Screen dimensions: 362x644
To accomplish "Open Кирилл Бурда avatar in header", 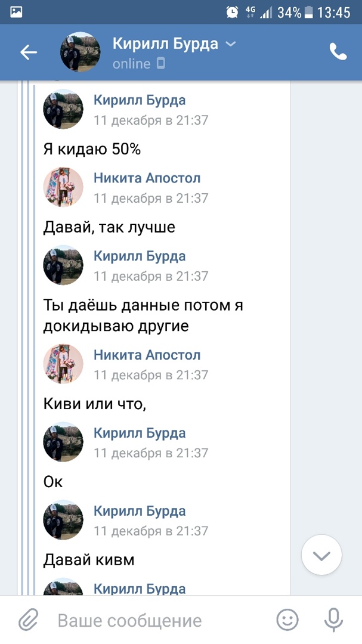I will click(80, 52).
